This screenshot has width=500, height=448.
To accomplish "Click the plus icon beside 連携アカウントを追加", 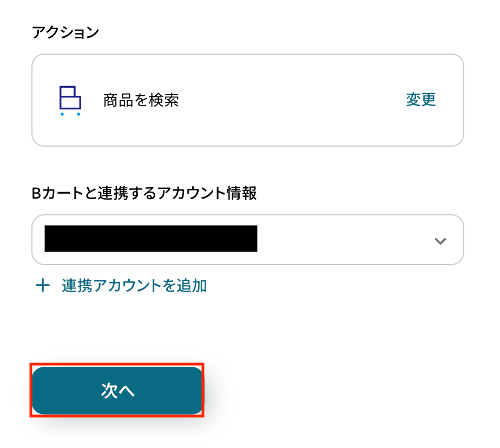I will point(42,286).
